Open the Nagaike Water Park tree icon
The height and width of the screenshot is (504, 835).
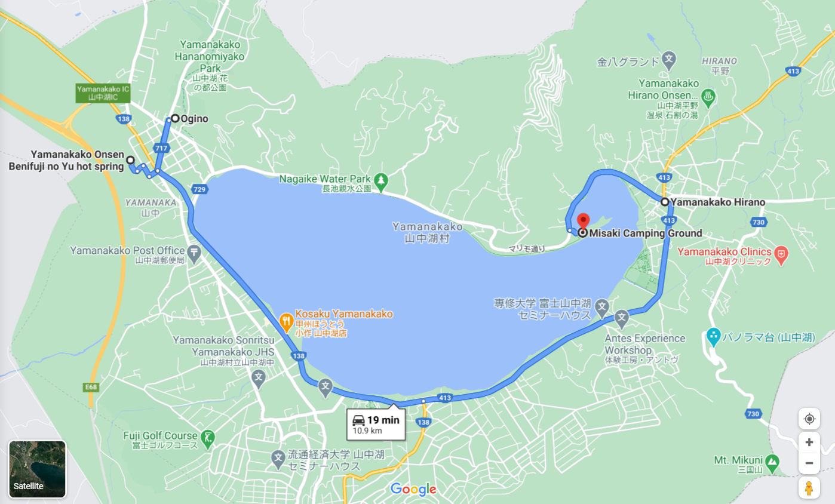point(380,179)
